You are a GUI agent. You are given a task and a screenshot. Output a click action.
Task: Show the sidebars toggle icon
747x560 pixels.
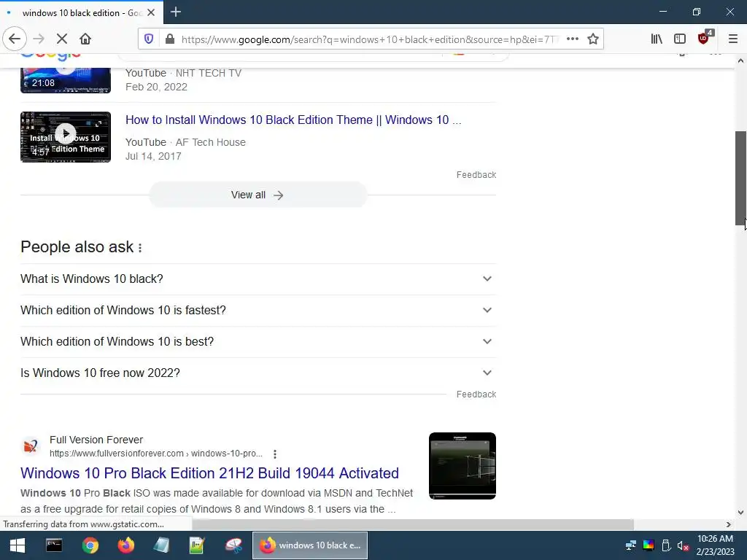(x=680, y=39)
